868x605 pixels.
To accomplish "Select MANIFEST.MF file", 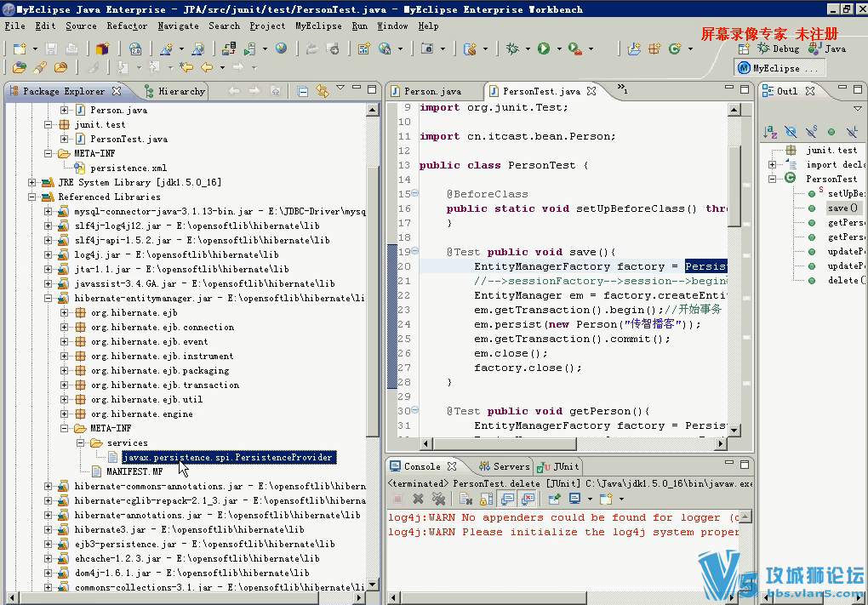I will [134, 471].
